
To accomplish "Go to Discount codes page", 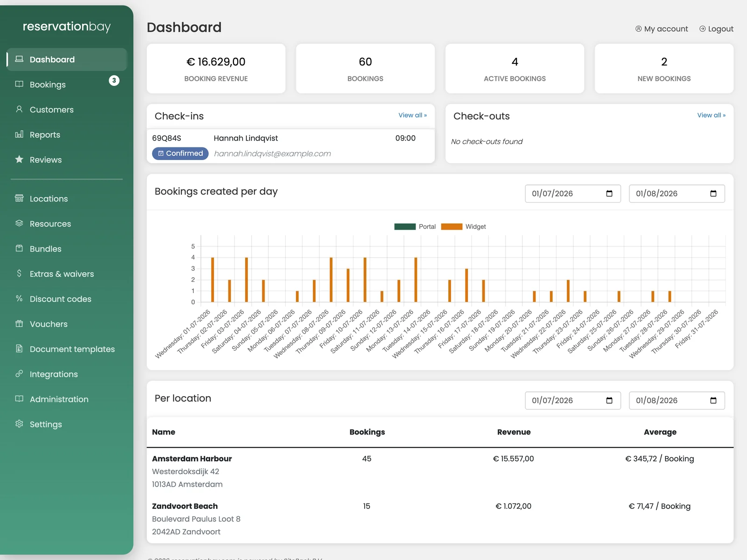I will (67, 299).
